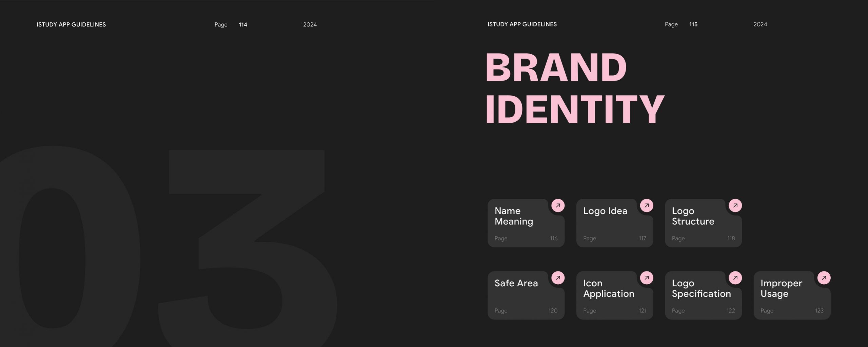The image size is (868, 347).
Task: Click the arrow icon on Name Meaning card
Action: (558, 205)
